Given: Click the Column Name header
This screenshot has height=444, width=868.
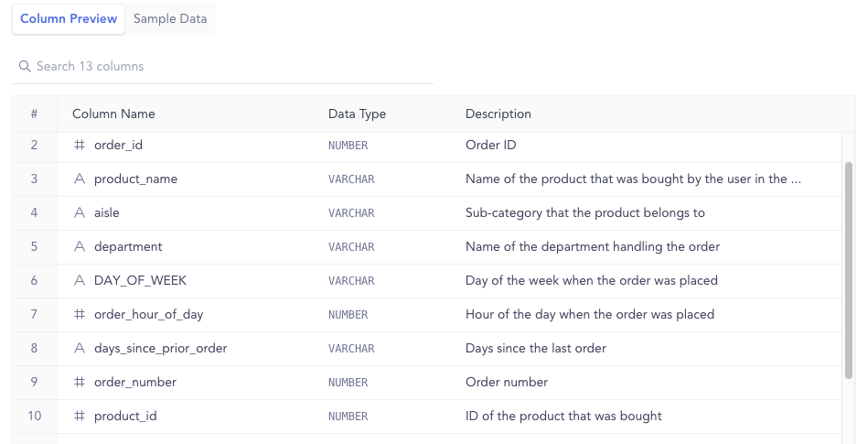Looking at the screenshot, I should [113, 114].
